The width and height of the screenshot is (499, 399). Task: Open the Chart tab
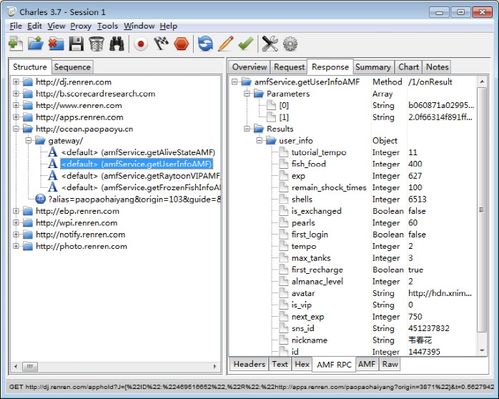tap(408, 67)
